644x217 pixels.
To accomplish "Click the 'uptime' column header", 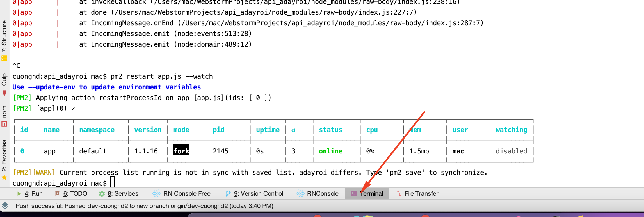I will [268, 130].
